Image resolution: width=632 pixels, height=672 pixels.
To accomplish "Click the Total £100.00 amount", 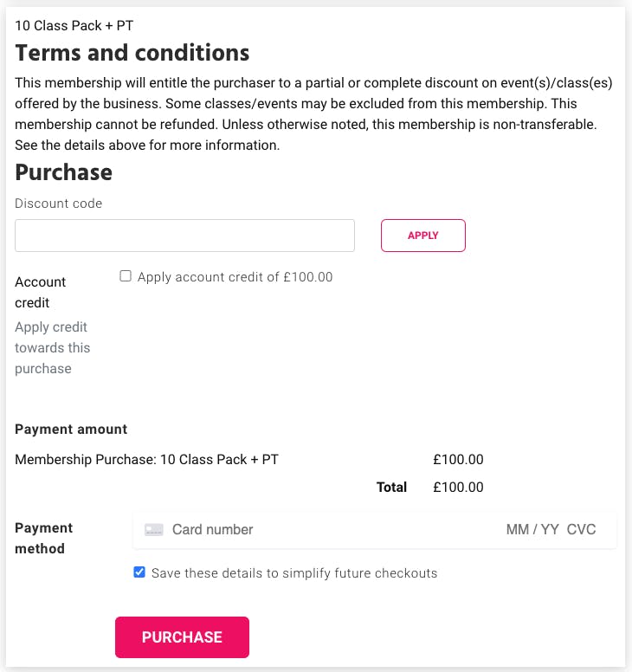I will [458, 487].
